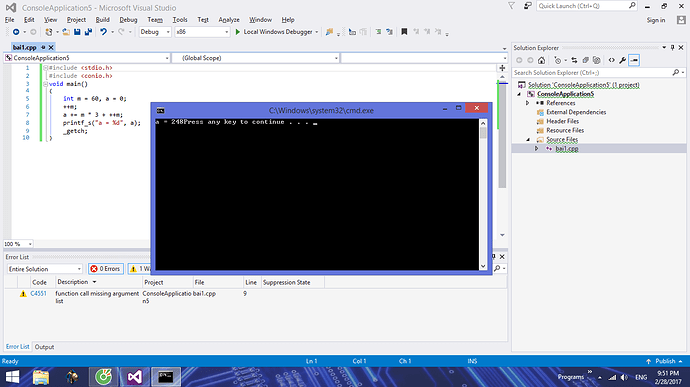Click the Comment out selected lines icon
Viewport: 690px width, 387px height.
(x=378, y=32)
